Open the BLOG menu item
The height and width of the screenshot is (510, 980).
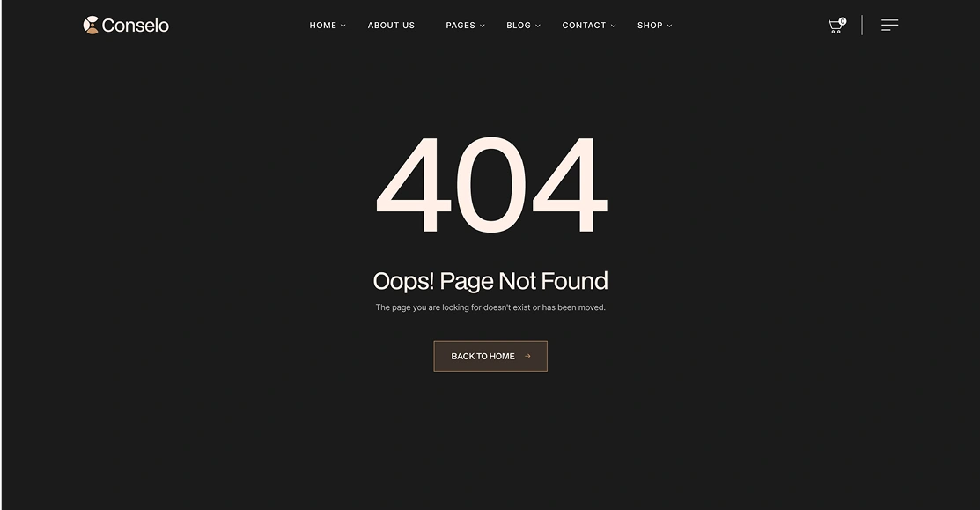point(519,25)
